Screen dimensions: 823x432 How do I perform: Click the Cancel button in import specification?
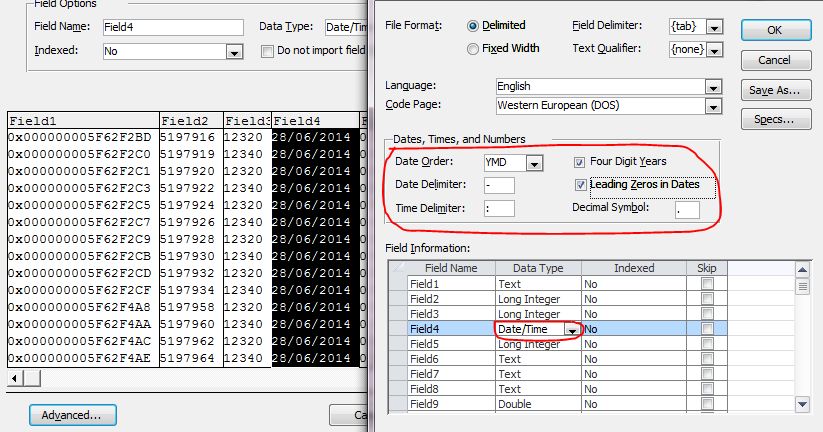coord(776,60)
